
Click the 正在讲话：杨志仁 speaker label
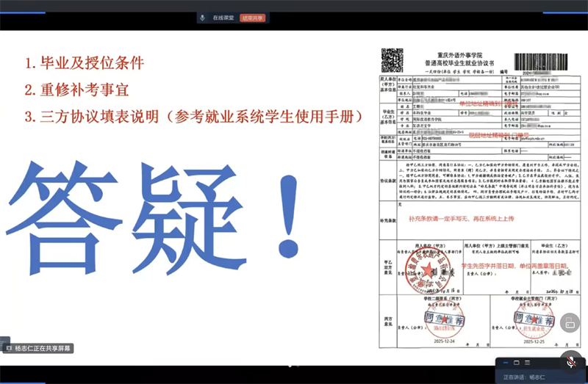point(524,377)
